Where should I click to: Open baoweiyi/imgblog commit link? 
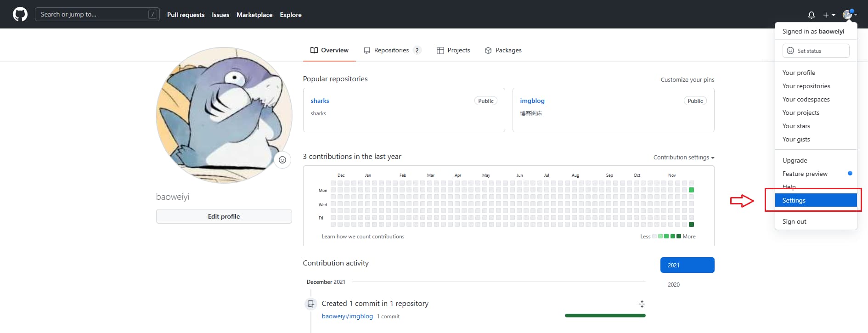(347, 316)
